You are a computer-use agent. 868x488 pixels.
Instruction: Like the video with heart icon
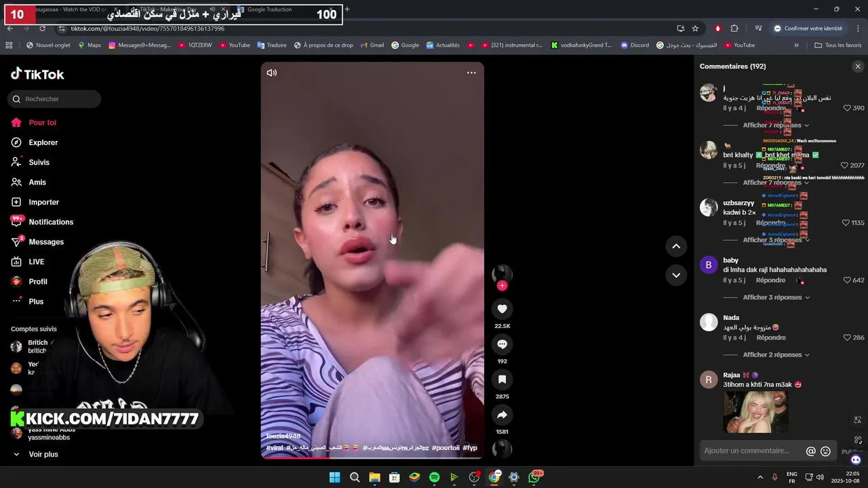coord(502,309)
